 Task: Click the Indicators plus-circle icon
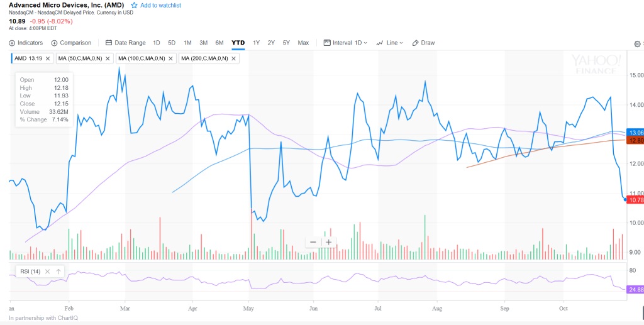point(11,43)
